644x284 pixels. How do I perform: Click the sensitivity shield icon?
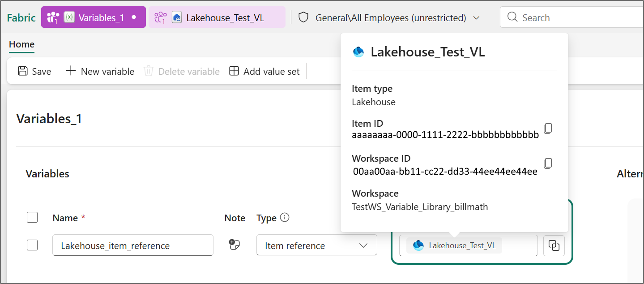coord(304,17)
